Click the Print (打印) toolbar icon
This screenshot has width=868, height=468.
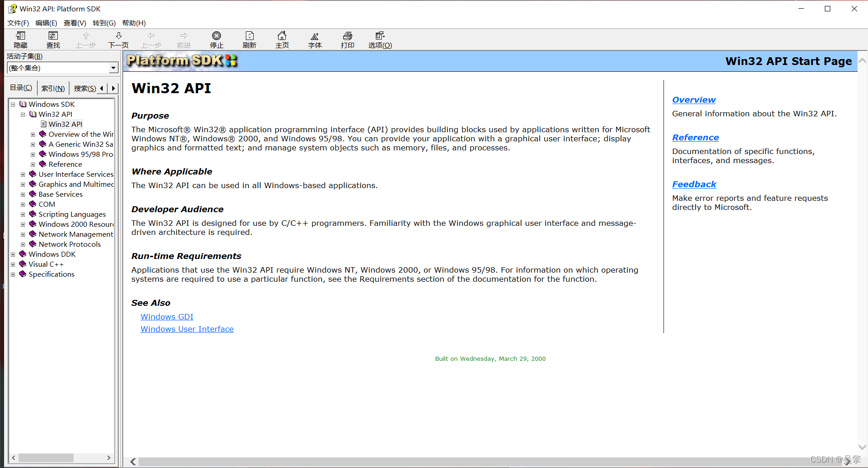pos(348,40)
